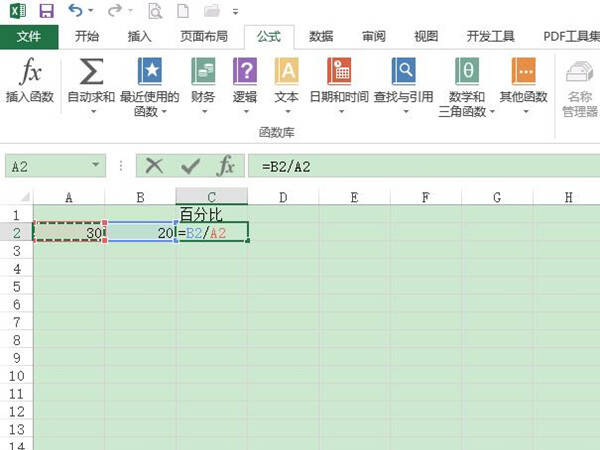
Task: Cancel the formula entry with X
Action: (154, 166)
